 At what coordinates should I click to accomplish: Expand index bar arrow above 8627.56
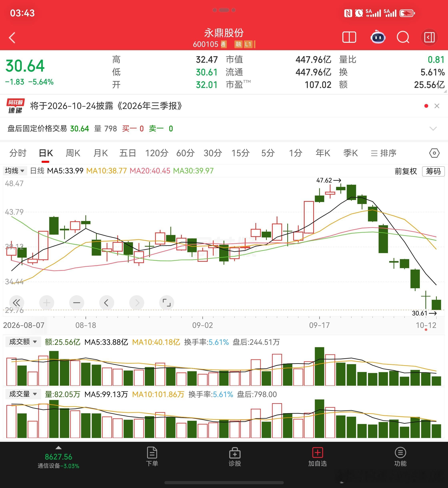point(58,448)
